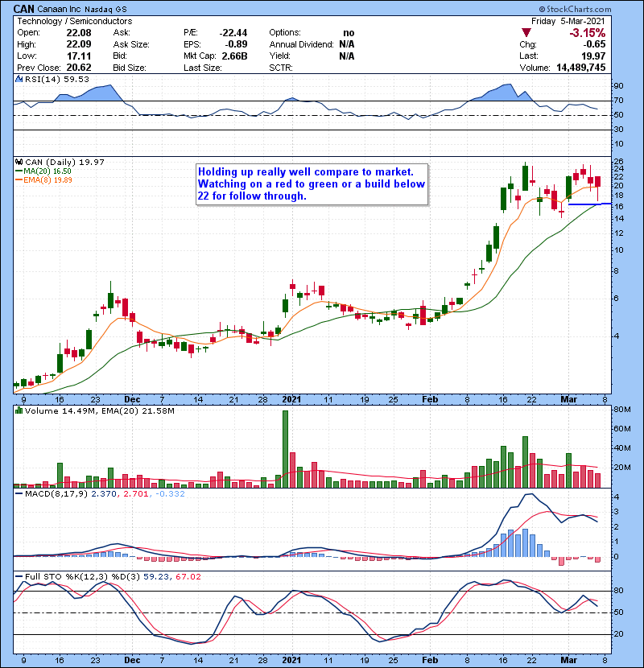This screenshot has width=644, height=668.
Task: Click the P/E value -22.44
Action: 233,33
